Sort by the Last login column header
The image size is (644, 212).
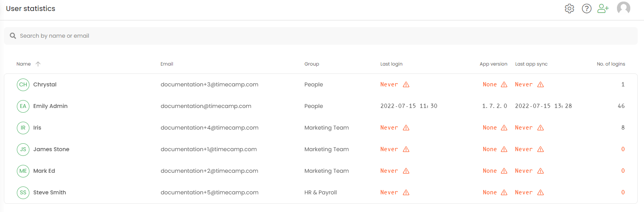tap(391, 64)
